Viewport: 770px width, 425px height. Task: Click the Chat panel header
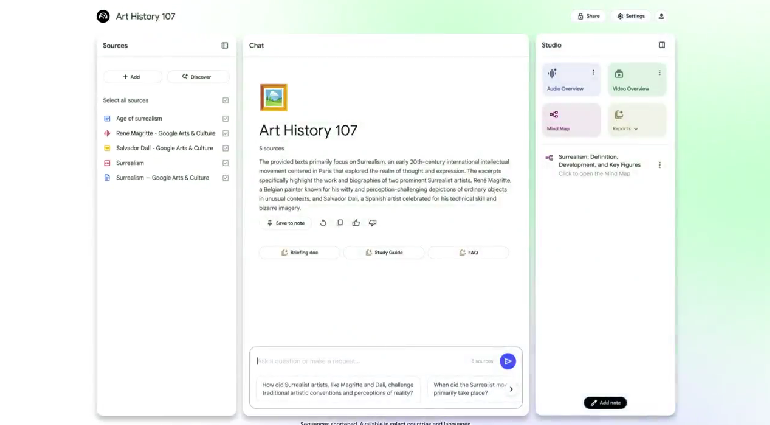click(x=256, y=46)
